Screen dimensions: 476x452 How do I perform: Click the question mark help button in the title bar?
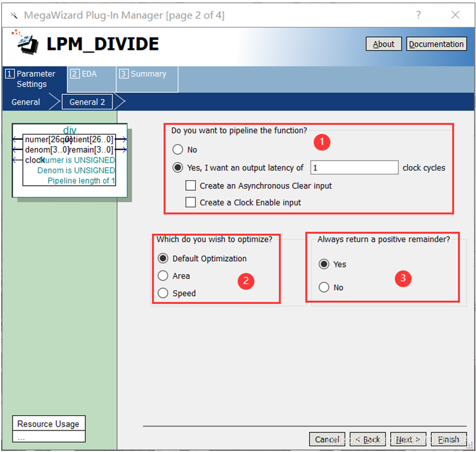418,15
